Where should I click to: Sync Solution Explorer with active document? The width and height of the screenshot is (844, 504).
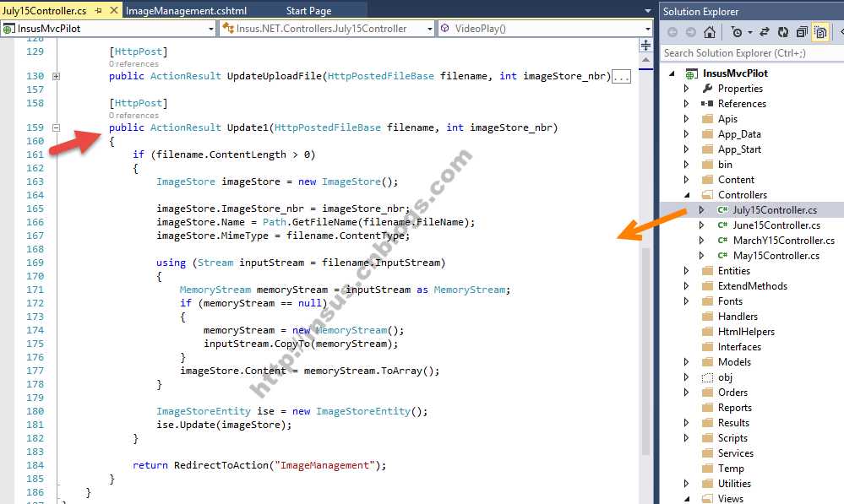[x=765, y=32]
